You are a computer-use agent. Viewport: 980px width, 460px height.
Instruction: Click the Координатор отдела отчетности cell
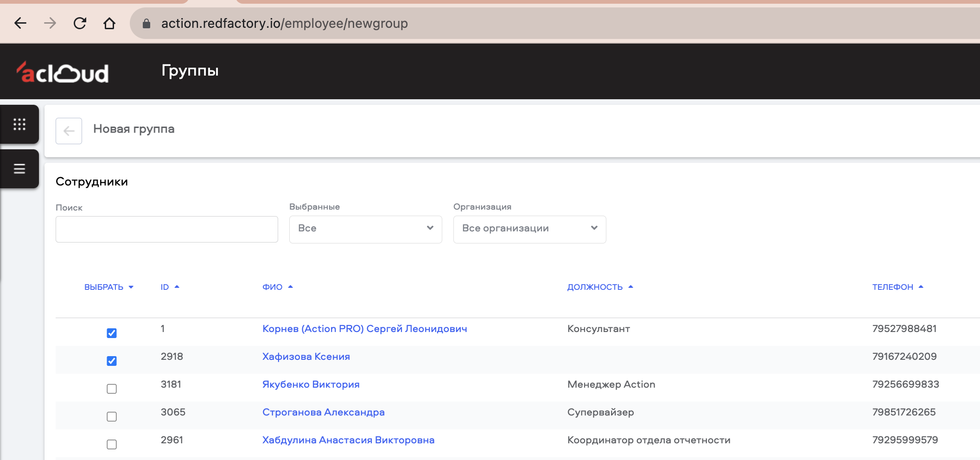(x=649, y=440)
